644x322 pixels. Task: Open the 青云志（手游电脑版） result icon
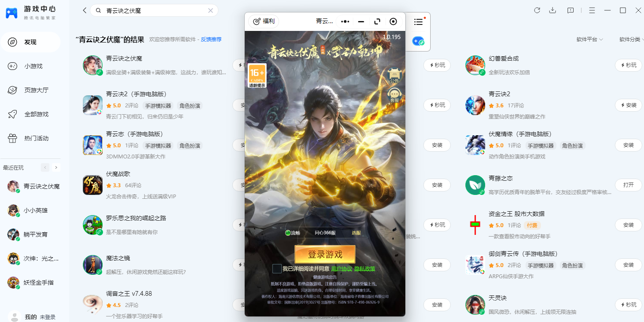[x=93, y=145]
